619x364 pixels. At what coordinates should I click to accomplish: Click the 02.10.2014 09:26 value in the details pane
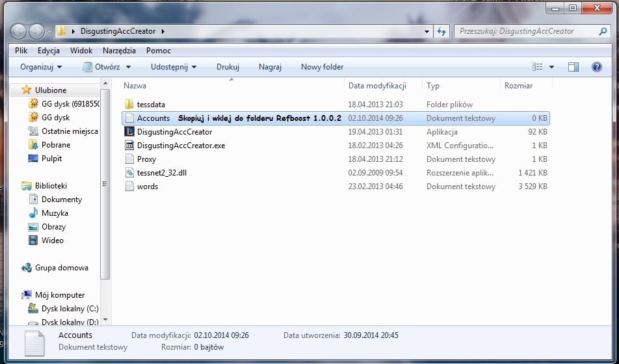coord(221,335)
